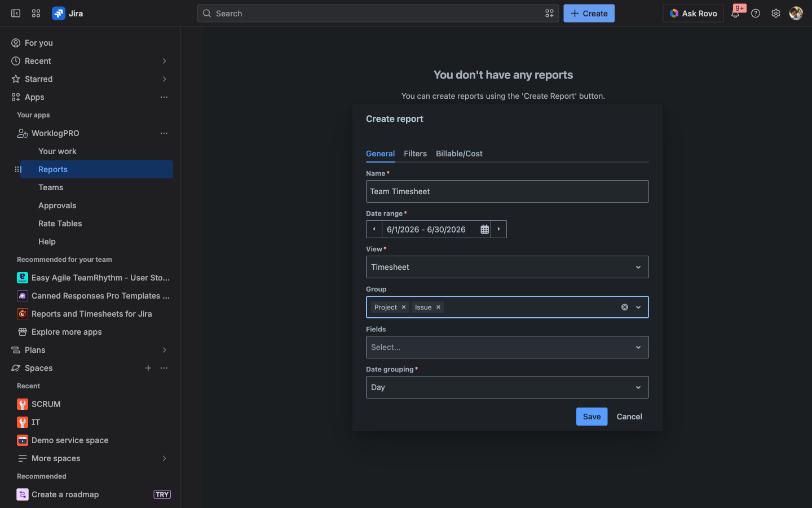Open the Fields Select dropdown
This screenshot has width=812, height=508.
coord(507,347)
